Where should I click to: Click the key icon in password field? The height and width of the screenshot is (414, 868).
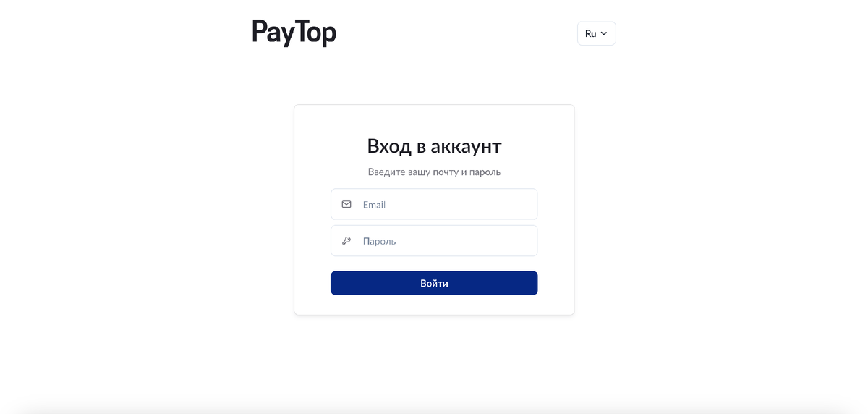[346, 241]
